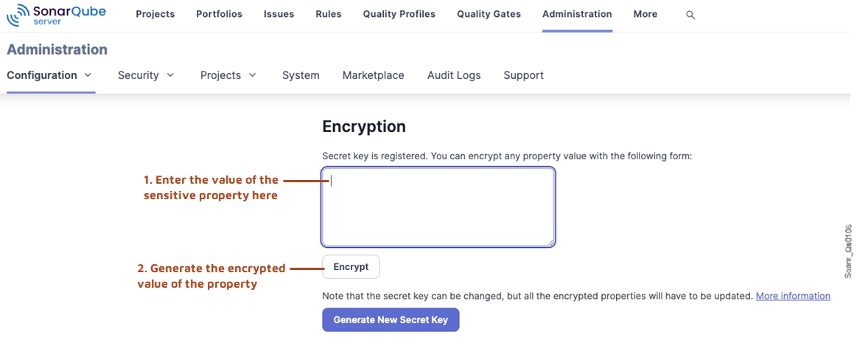
Task: Open the More menu
Action: click(x=645, y=14)
